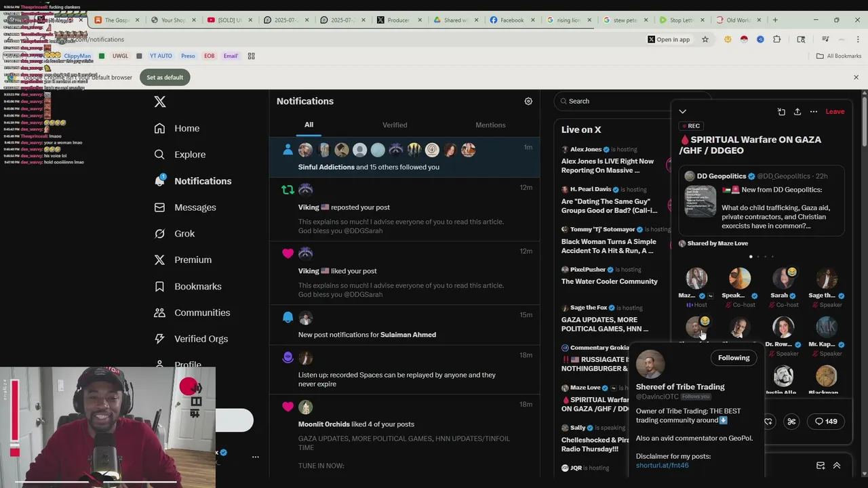
Task: Switch to the Mentions notifications tab
Action: pyautogui.click(x=490, y=125)
